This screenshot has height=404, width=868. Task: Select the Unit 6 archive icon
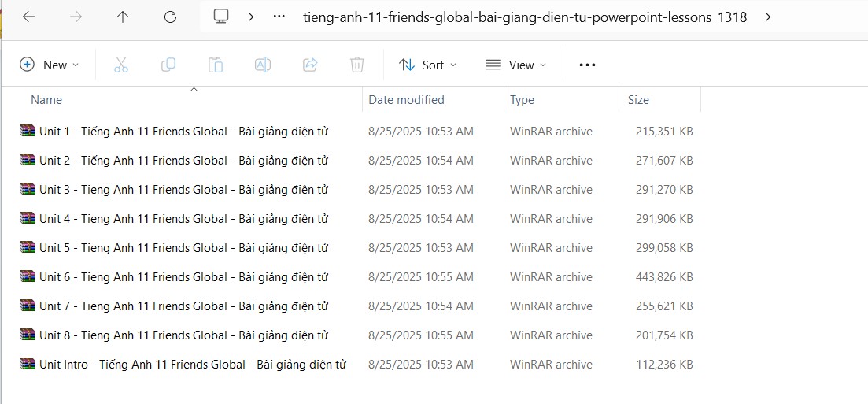click(27, 276)
